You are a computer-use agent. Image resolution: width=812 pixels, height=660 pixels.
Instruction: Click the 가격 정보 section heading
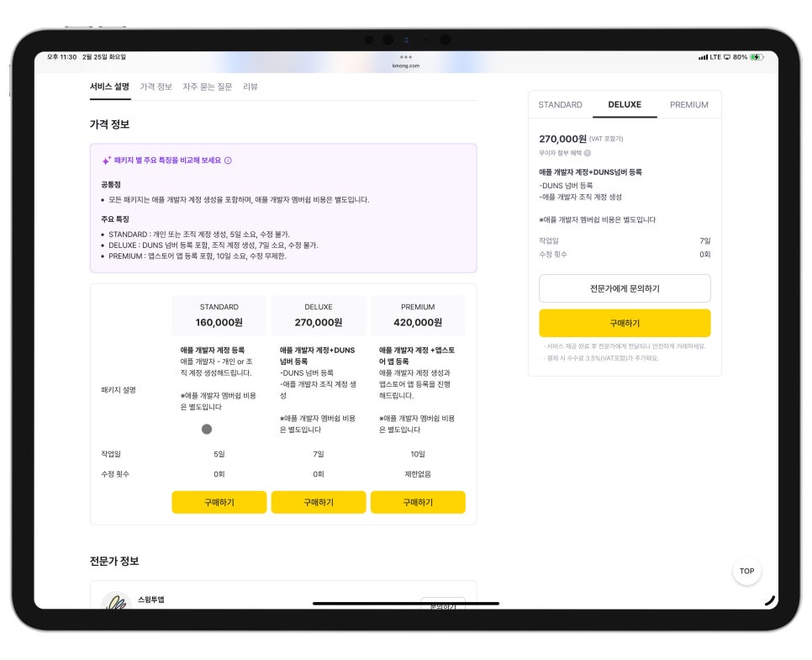tap(109, 124)
